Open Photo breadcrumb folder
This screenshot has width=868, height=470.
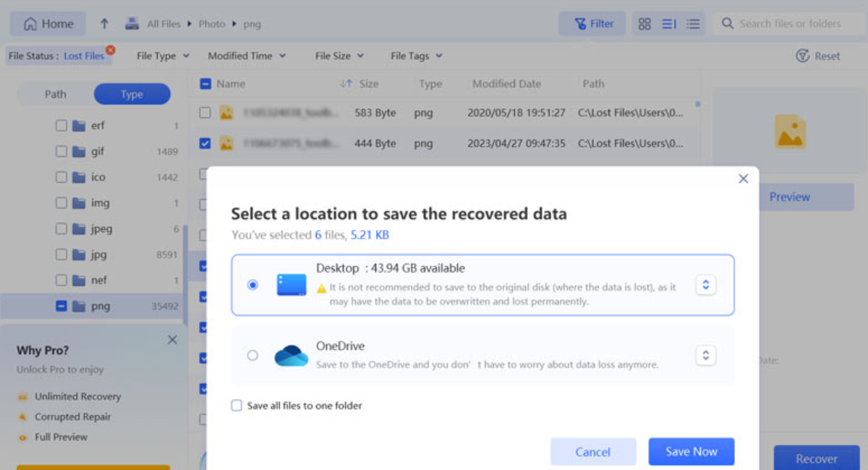(212, 24)
